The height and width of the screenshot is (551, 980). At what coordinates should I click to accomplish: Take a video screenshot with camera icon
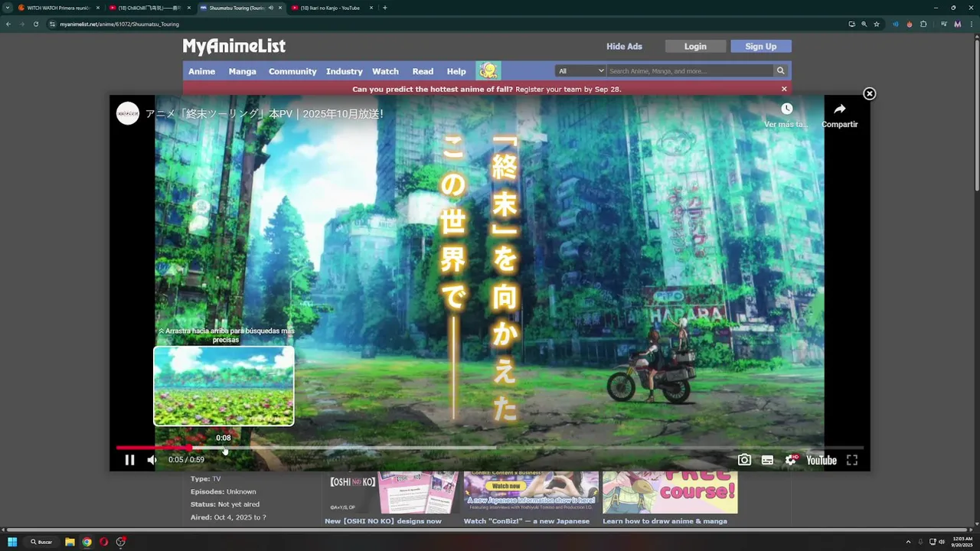(744, 460)
